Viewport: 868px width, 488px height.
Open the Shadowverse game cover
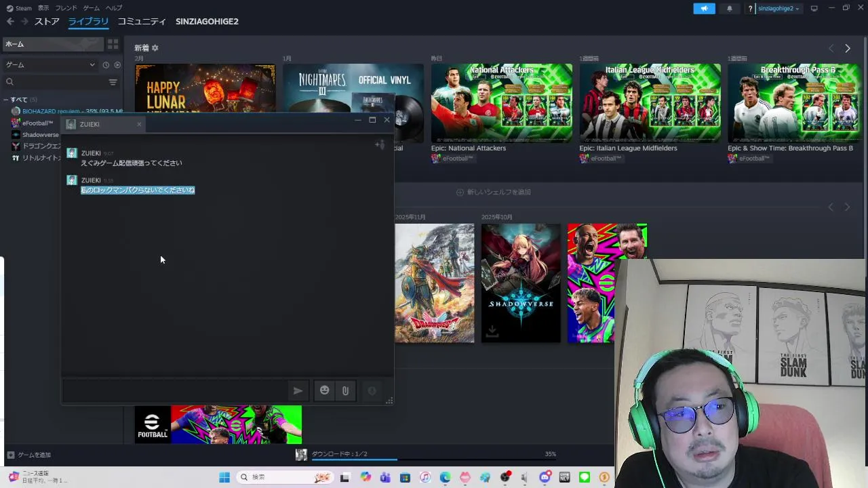coord(521,283)
